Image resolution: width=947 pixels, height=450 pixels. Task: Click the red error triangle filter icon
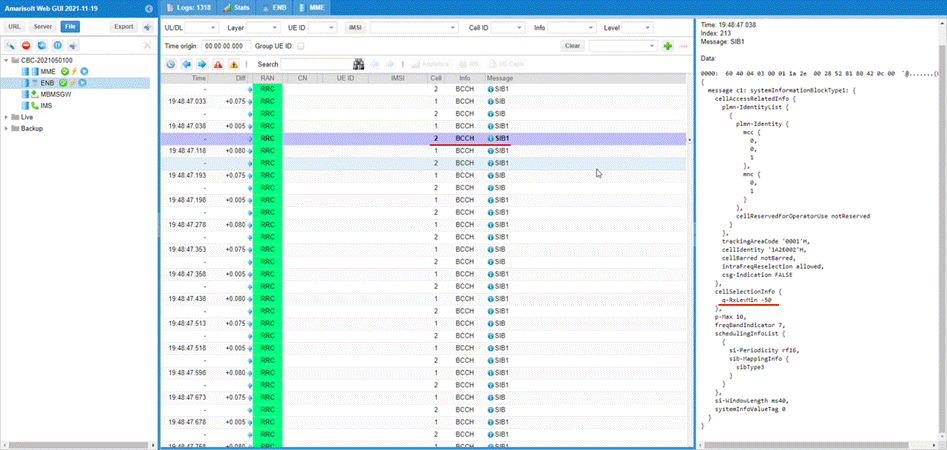coord(218,64)
